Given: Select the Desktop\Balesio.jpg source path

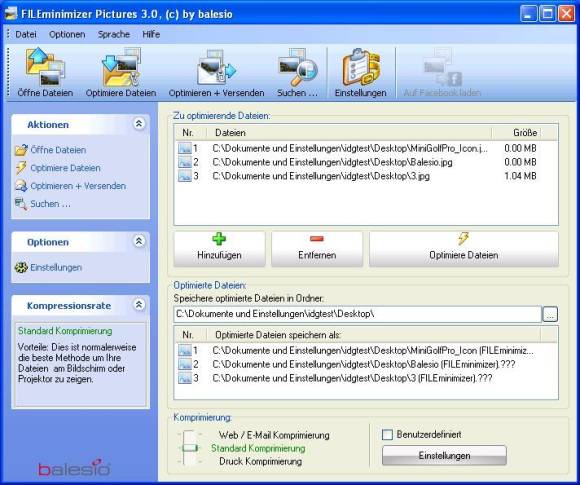Looking at the screenshot, I should (x=332, y=162).
